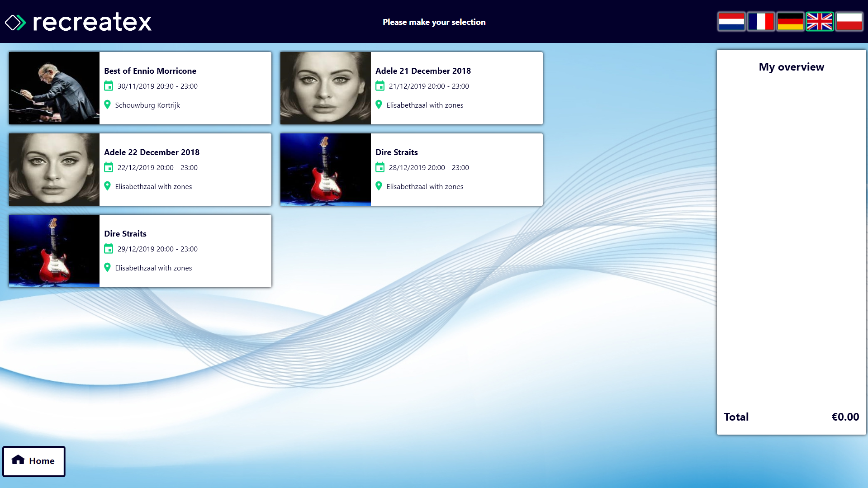The height and width of the screenshot is (488, 868).
Task: Select Dire Straits title on 29/12/2019 card
Action: click(x=125, y=234)
